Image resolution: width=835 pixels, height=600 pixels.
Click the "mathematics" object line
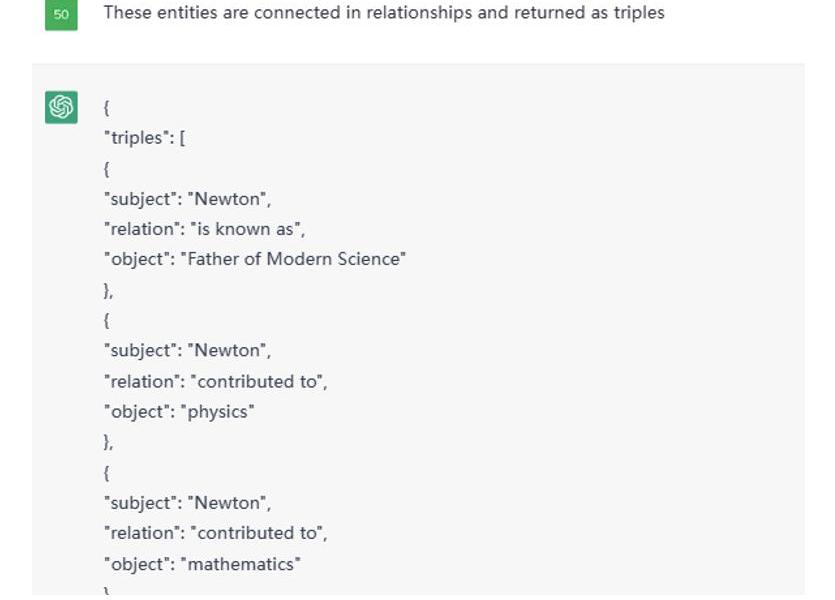tap(202, 564)
